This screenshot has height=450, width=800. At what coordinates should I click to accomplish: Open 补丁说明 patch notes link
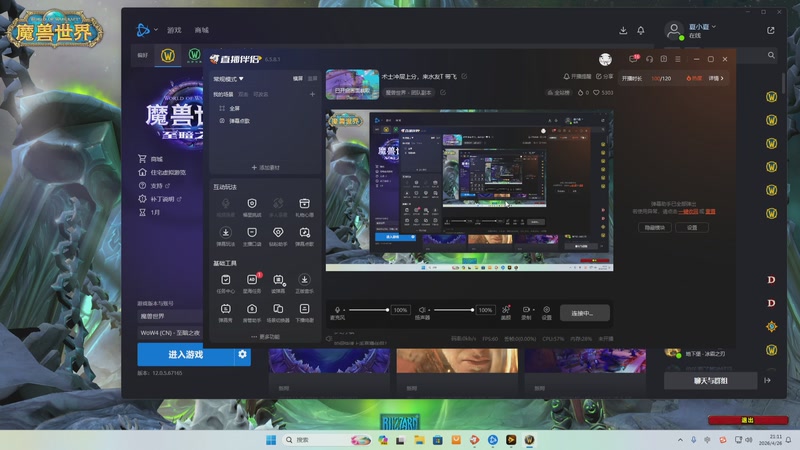tap(160, 199)
